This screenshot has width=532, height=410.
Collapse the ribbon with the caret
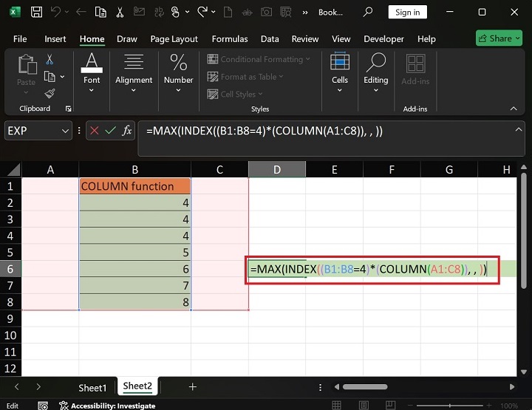point(514,109)
